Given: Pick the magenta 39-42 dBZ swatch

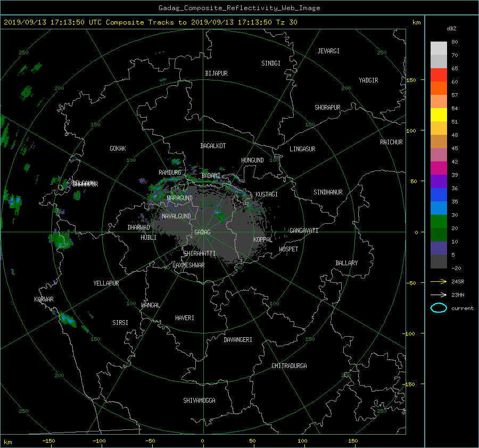Looking at the screenshot, I should tap(439, 168).
